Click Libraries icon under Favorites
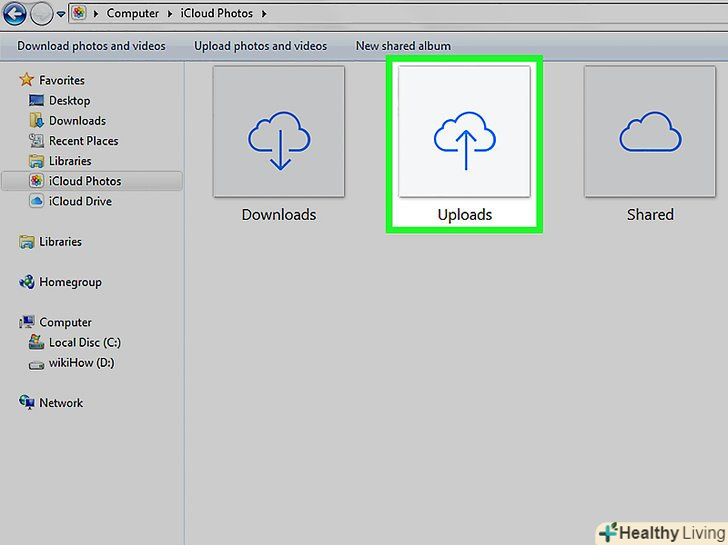728x545 pixels. (36, 161)
